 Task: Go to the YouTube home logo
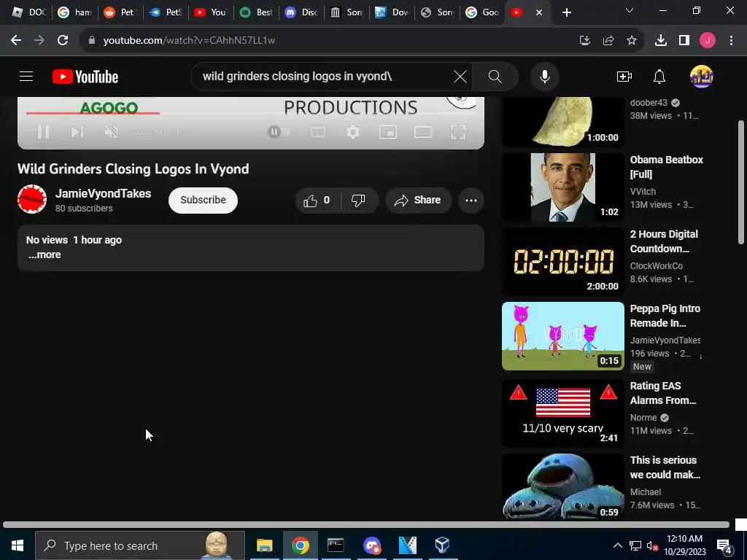[85, 77]
